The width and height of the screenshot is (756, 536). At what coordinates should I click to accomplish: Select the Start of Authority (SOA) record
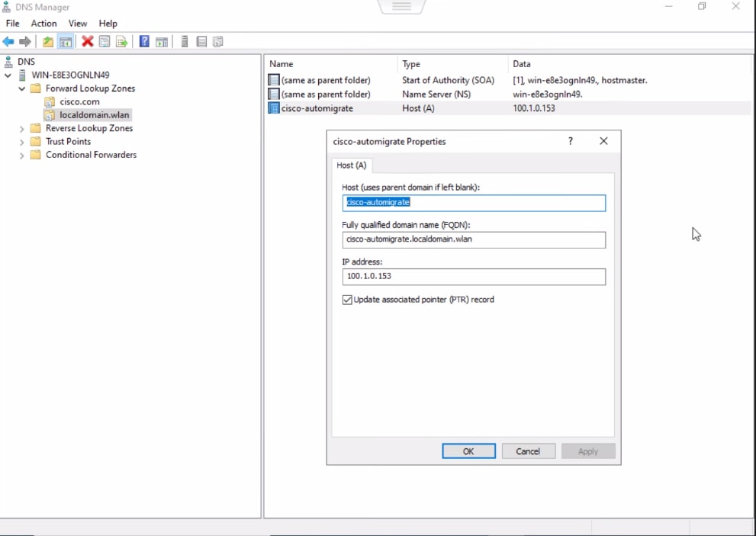[328, 79]
